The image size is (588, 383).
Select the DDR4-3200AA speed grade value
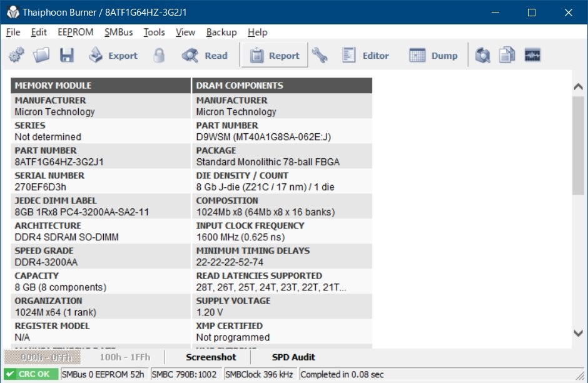click(x=46, y=262)
